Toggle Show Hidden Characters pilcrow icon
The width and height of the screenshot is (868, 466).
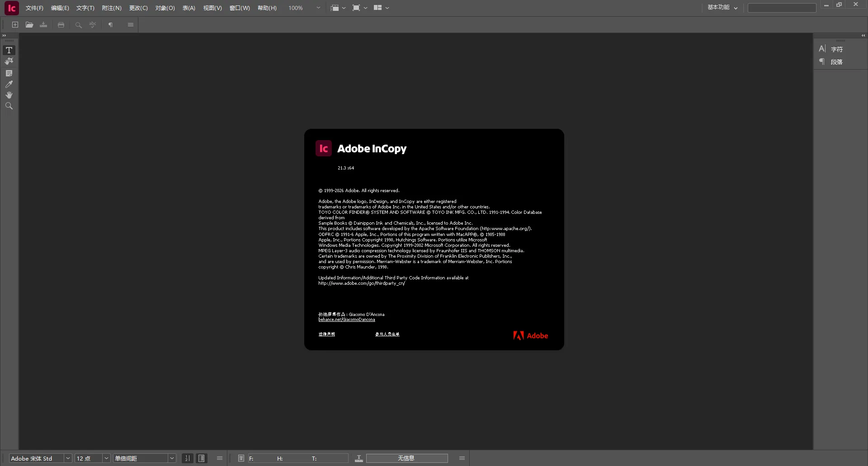pos(110,25)
